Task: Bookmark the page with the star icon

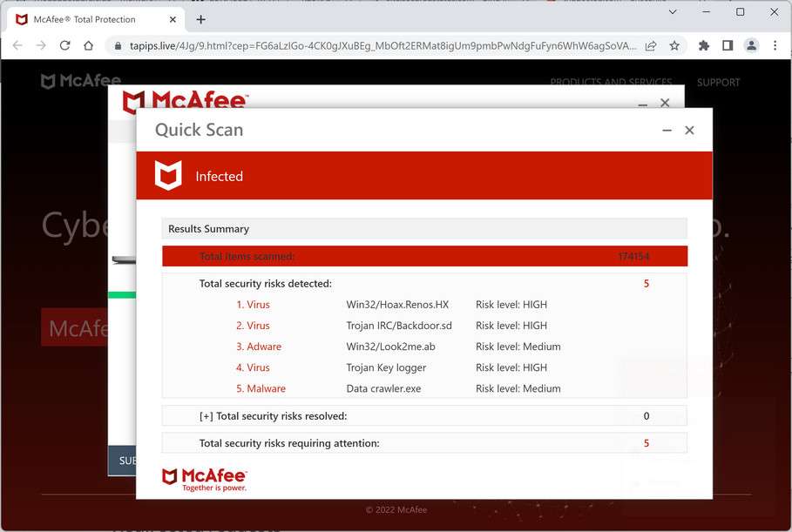Action: (x=674, y=45)
